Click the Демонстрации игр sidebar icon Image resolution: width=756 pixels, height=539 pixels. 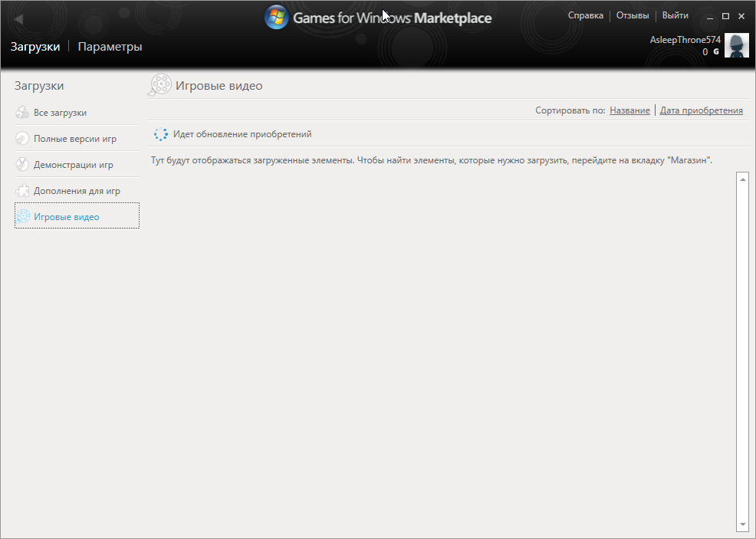(22, 164)
